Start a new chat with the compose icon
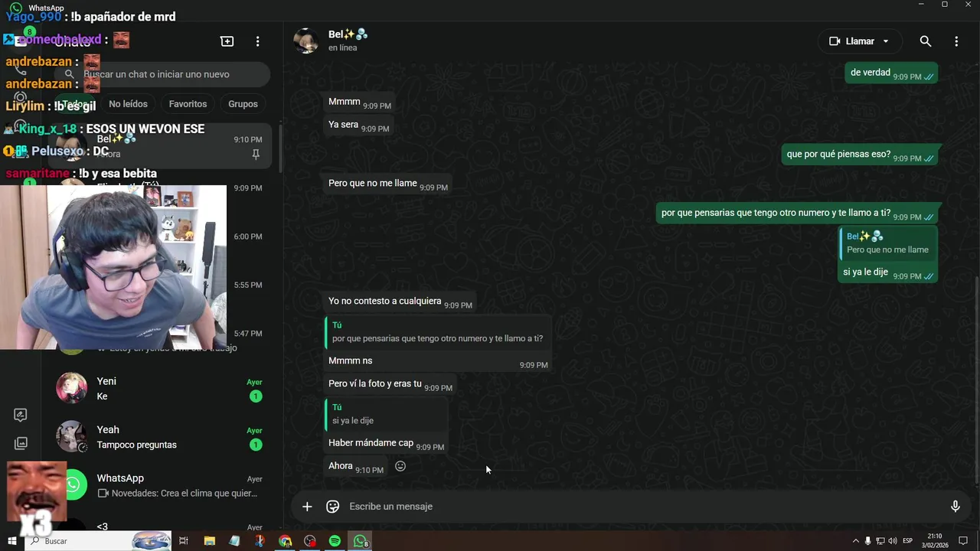 [x=227, y=41]
